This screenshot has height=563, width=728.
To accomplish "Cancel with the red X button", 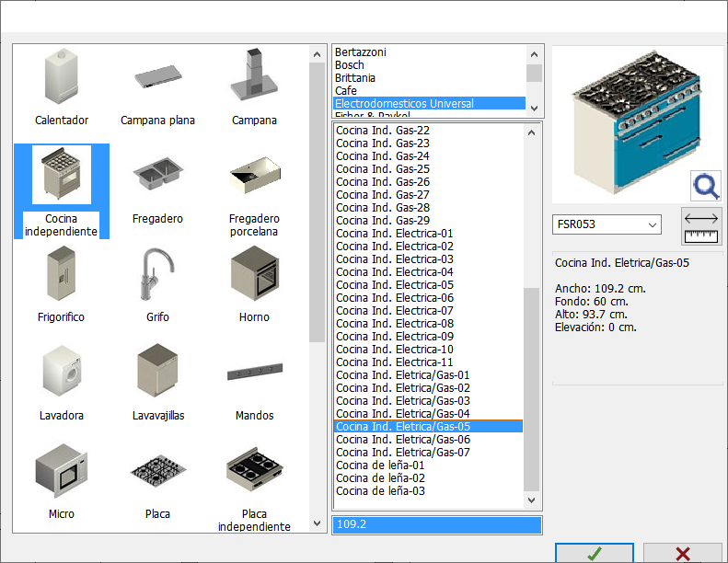I will click(683, 553).
